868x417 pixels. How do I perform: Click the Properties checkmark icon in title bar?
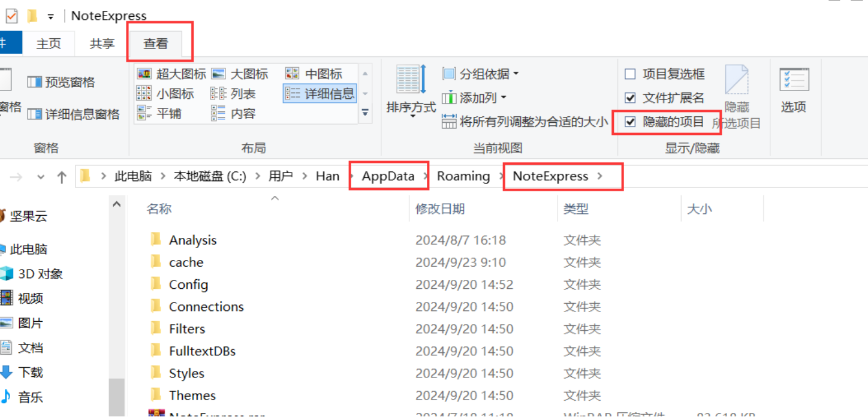pos(12,16)
